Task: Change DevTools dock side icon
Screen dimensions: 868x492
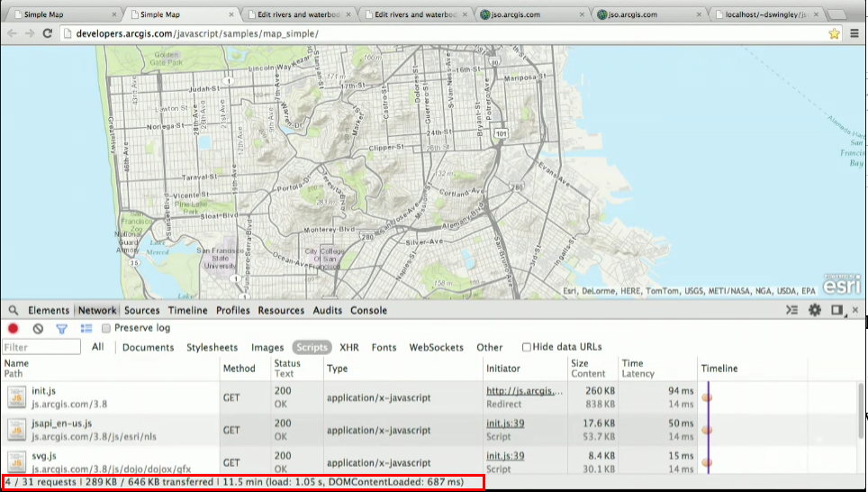Action: coord(837,310)
